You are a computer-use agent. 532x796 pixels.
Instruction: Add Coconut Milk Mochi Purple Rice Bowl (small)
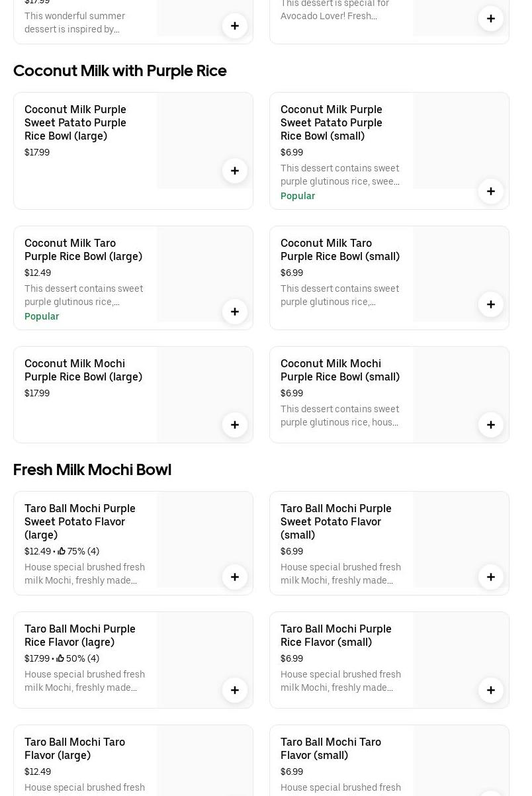pyautogui.click(x=491, y=425)
